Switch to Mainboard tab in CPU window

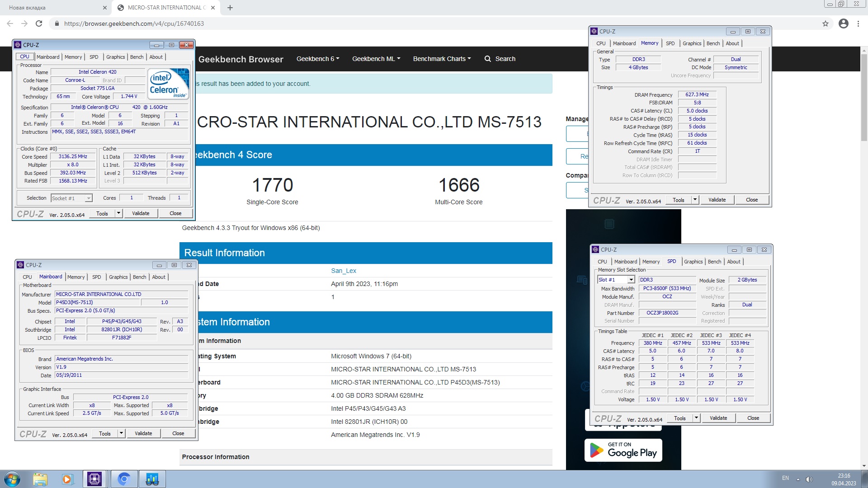click(48, 57)
